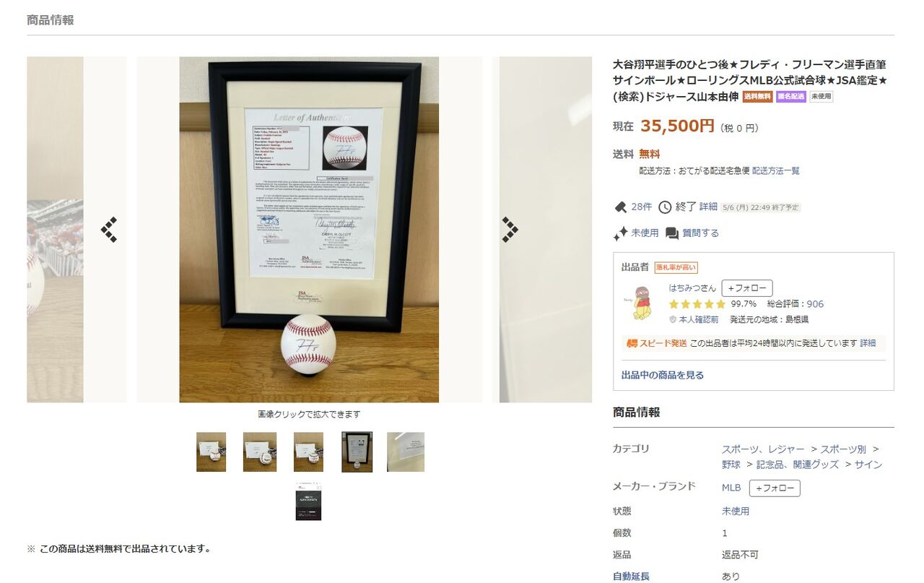This screenshot has height=583, width=924.
Task: Click the main framed certificate photo to enlarge
Action: click(309, 230)
